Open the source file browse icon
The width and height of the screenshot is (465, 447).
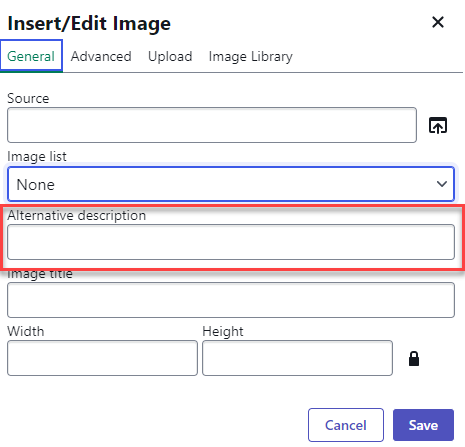(x=438, y=125)
